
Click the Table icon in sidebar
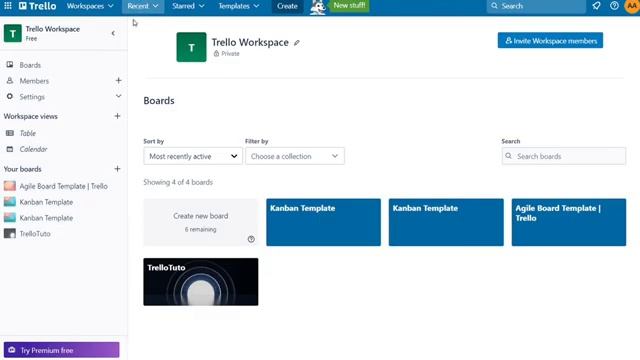tap(10, 133)
